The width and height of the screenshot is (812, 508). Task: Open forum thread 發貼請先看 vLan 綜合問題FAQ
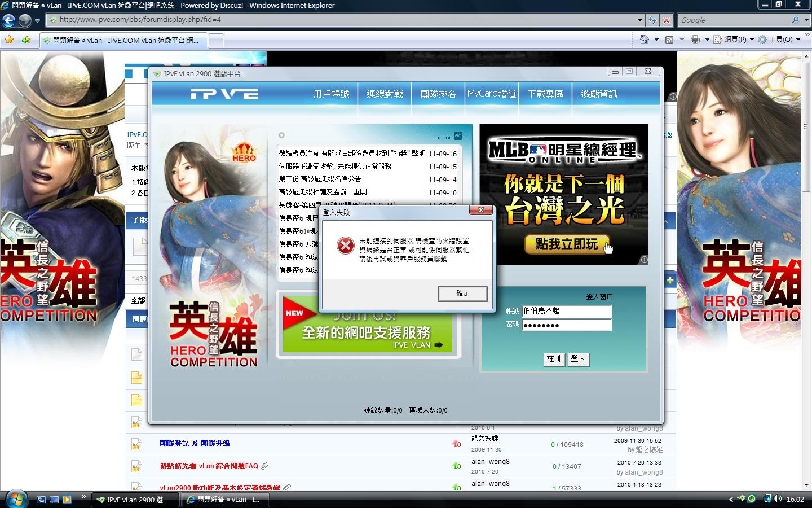pos(209,466)
